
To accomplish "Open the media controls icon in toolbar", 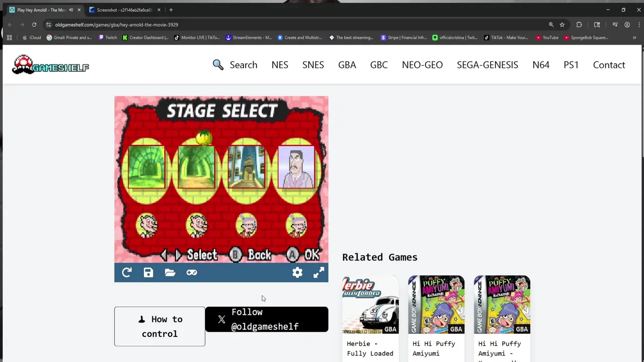I will pos(615,25).
